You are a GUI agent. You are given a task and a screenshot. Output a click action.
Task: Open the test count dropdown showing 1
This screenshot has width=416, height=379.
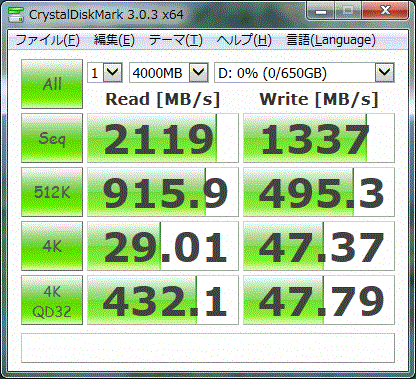[105, 72]
